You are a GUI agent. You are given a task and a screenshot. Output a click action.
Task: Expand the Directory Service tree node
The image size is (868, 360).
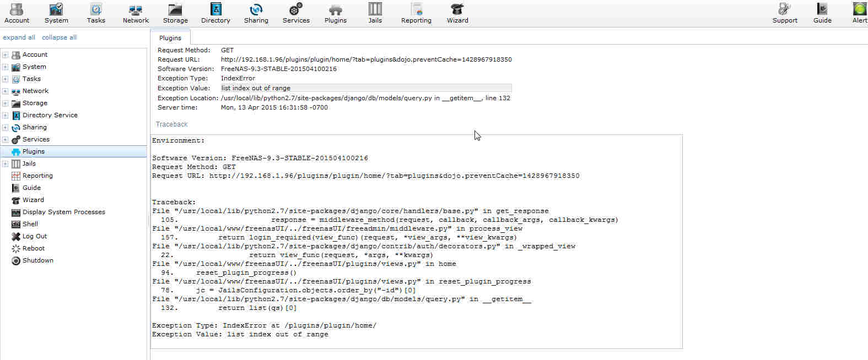click(6, 116)
